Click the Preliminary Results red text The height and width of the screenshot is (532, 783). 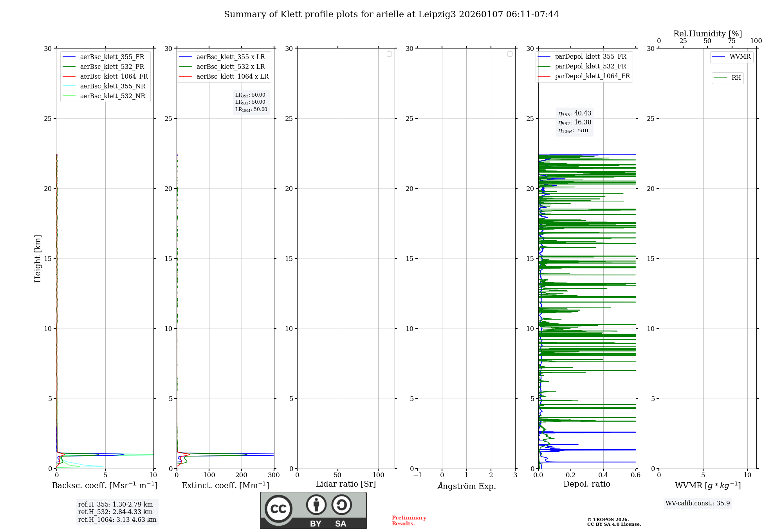click(409, 521)
